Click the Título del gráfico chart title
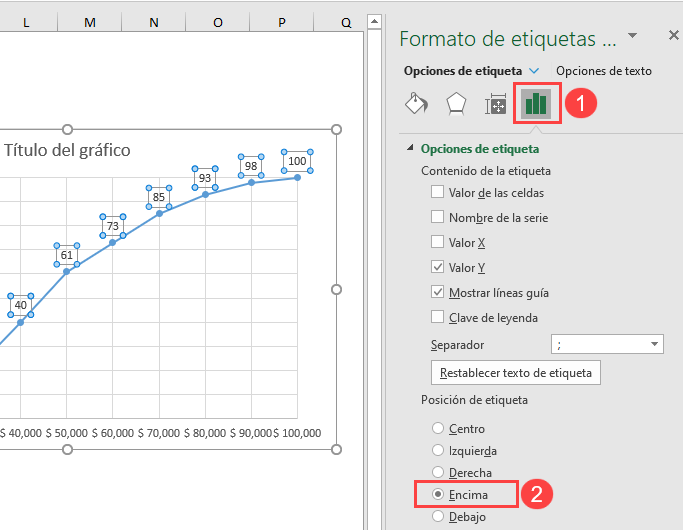Viewport: 683px width, 530px height. (67, 150)
